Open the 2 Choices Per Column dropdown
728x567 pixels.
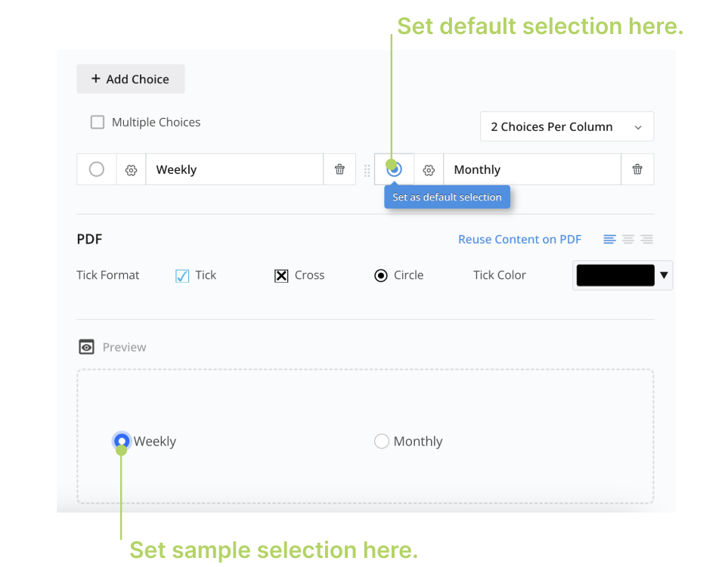point(566,127)
